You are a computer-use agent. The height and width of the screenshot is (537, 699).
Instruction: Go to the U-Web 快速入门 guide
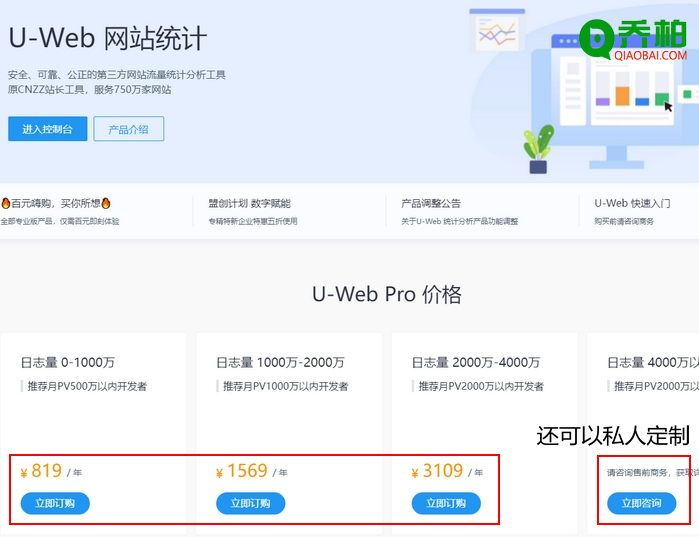pos(632,203)
